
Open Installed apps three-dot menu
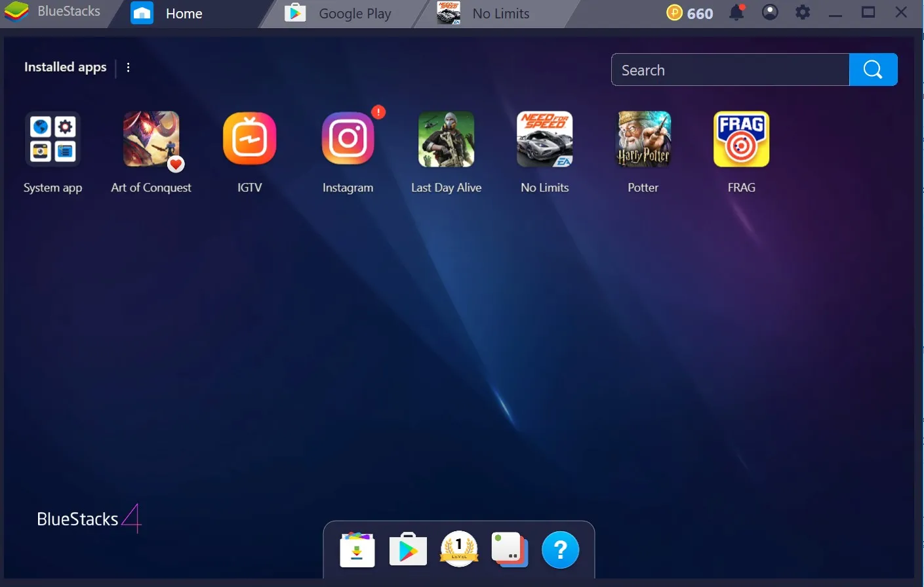coord(128,68)
